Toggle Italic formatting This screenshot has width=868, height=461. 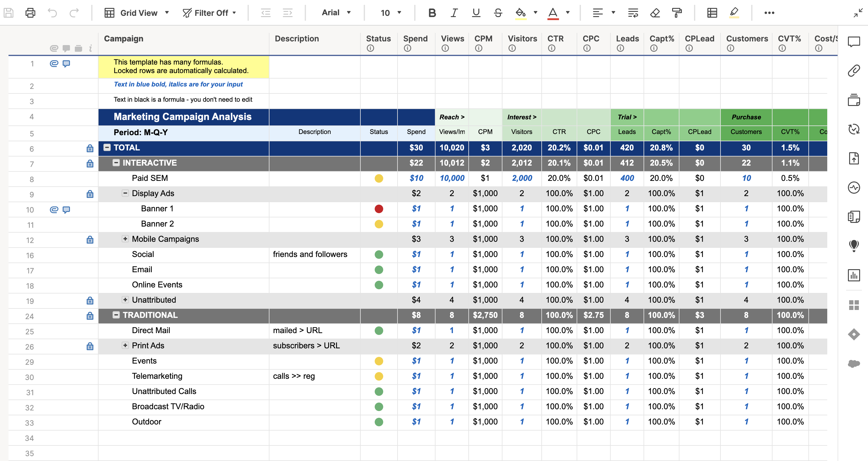[454, 13]
